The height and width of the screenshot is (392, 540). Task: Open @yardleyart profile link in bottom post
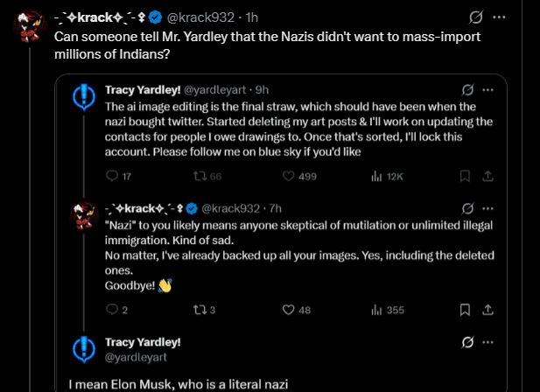point(133,357)
